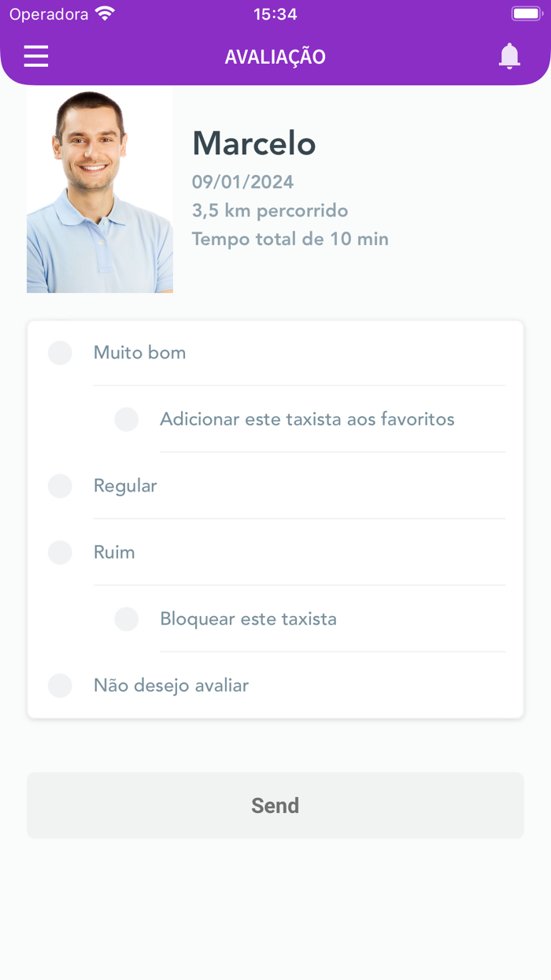
Task: Click "Tempo total de 10 min"
Action: pos(290,239)
